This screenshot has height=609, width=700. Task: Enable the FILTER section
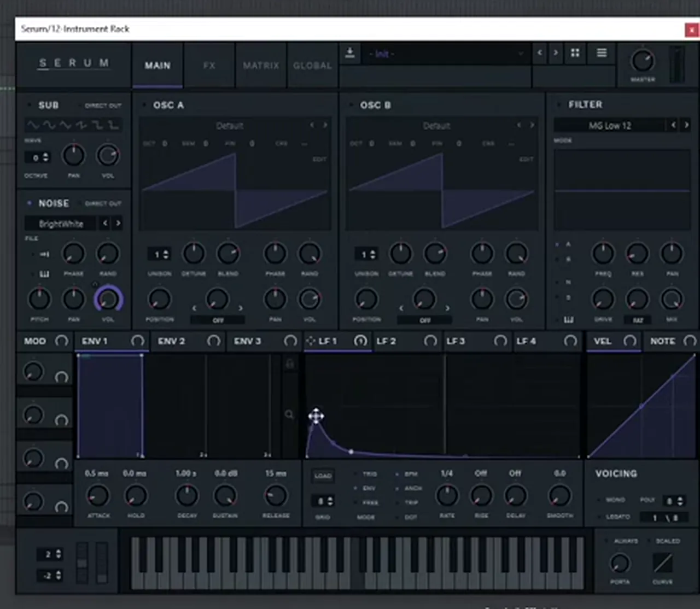(x=558, y=104)
